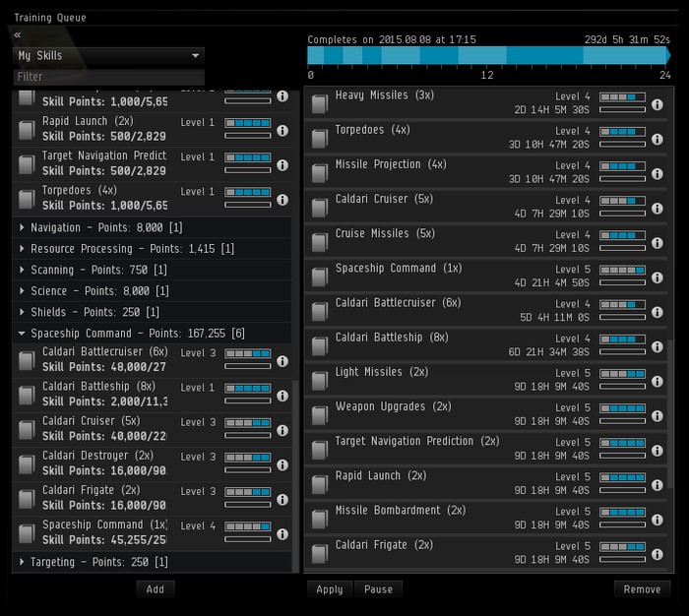
Task: Select Light Missiles skill book icon
Action: pyautogui.click(x=320, y=382)
